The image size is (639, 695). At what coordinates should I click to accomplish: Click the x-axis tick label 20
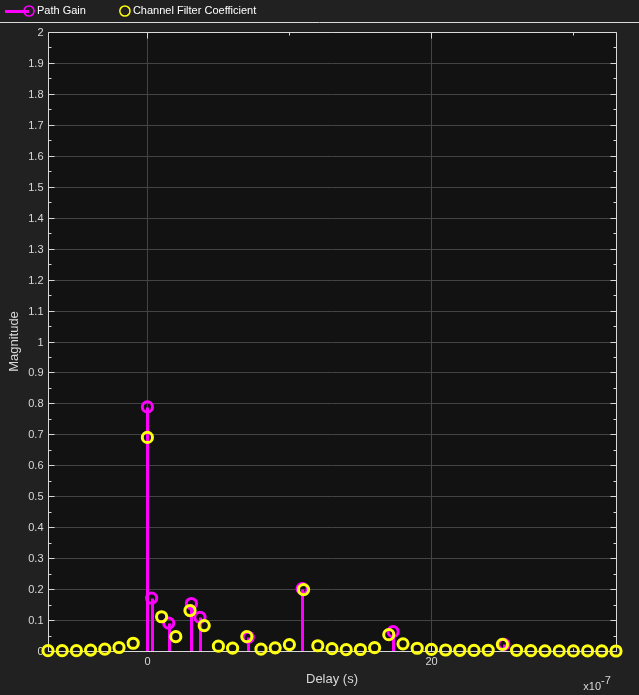tap(431, 661)
